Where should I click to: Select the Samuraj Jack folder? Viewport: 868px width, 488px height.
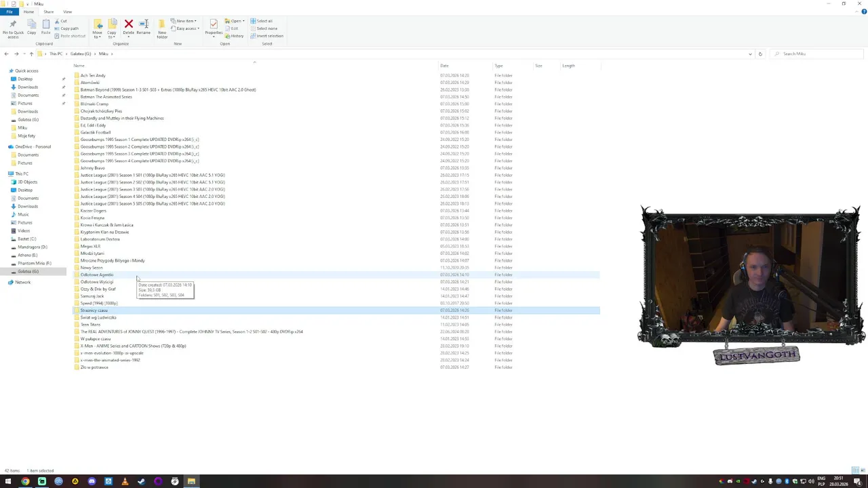coord(92,296)
